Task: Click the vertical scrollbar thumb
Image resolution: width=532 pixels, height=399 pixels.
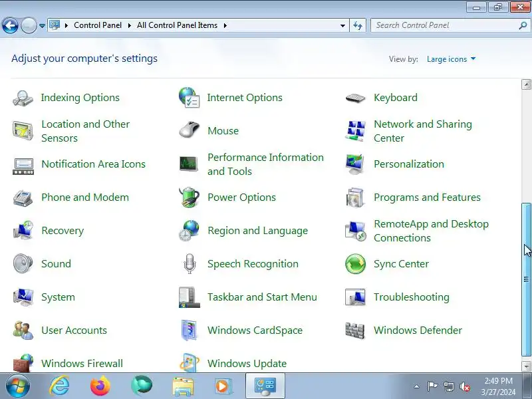Action: pyautogui.click(x=526, y=279)
